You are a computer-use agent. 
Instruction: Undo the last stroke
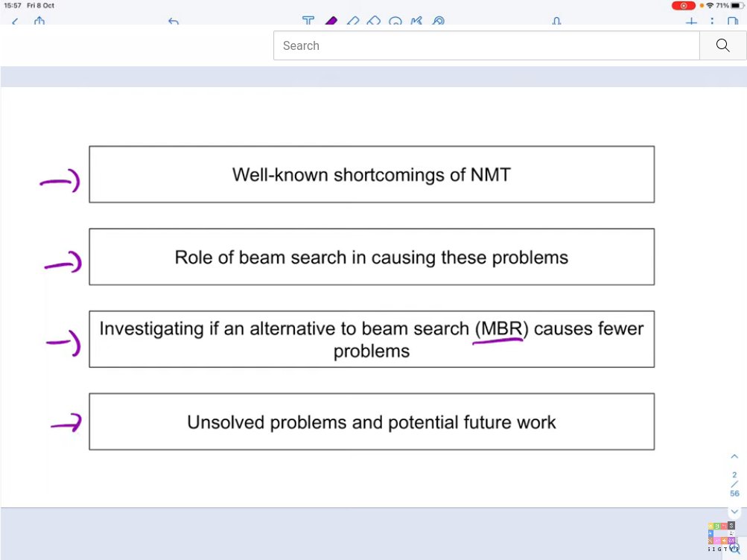[x=174, y=22]
